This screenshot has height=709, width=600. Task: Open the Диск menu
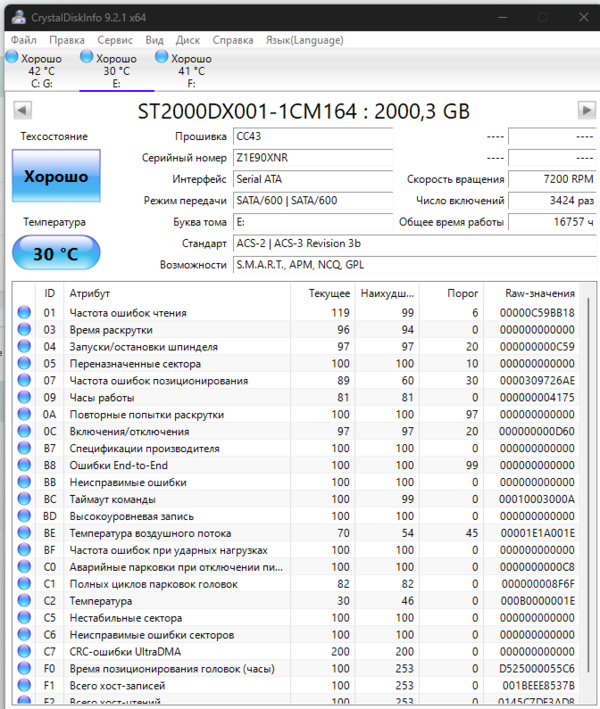coord(188,40)
